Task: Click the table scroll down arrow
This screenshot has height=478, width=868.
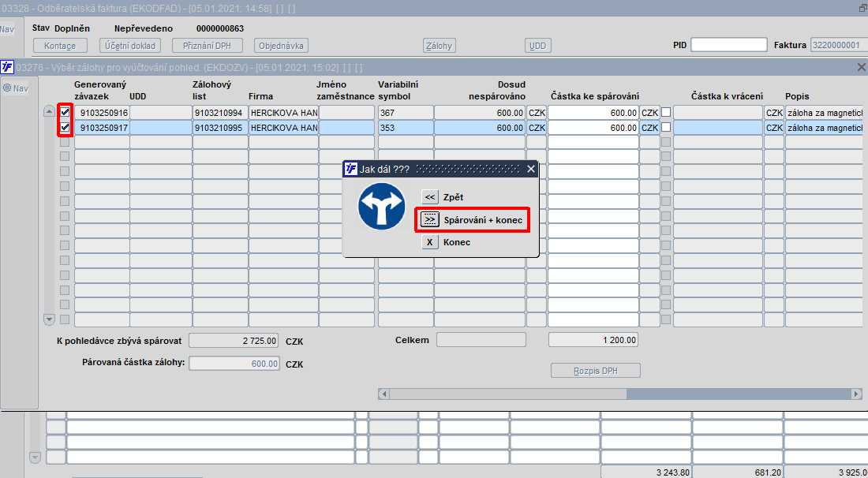Action: (x=49, y=319)
